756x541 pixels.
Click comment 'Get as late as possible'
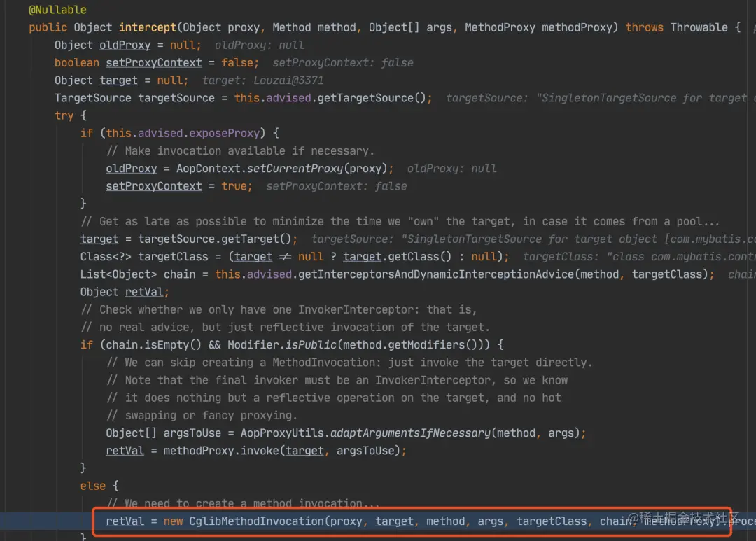point(400,221)
